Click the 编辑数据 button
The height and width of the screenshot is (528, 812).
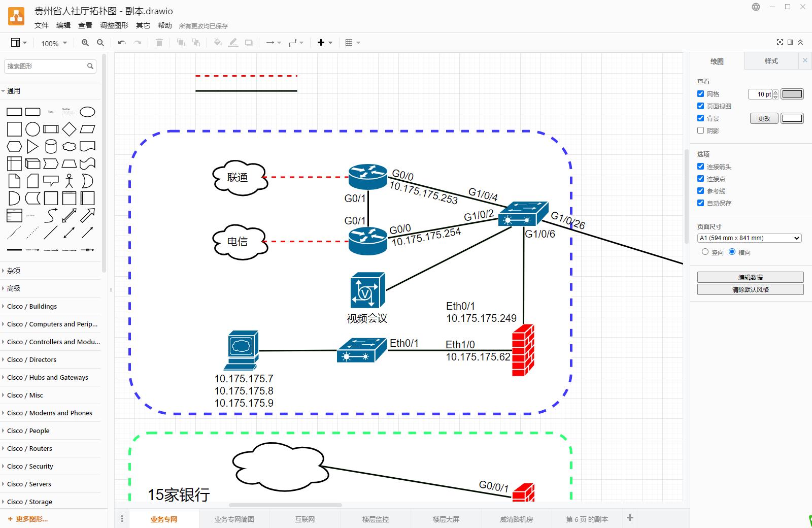[750, 277]
